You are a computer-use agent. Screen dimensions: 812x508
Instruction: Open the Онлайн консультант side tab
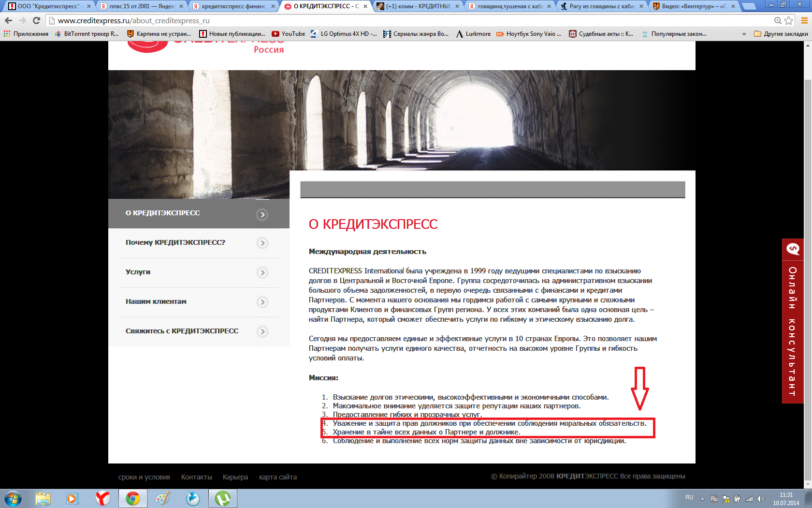(x=793, y=321)
